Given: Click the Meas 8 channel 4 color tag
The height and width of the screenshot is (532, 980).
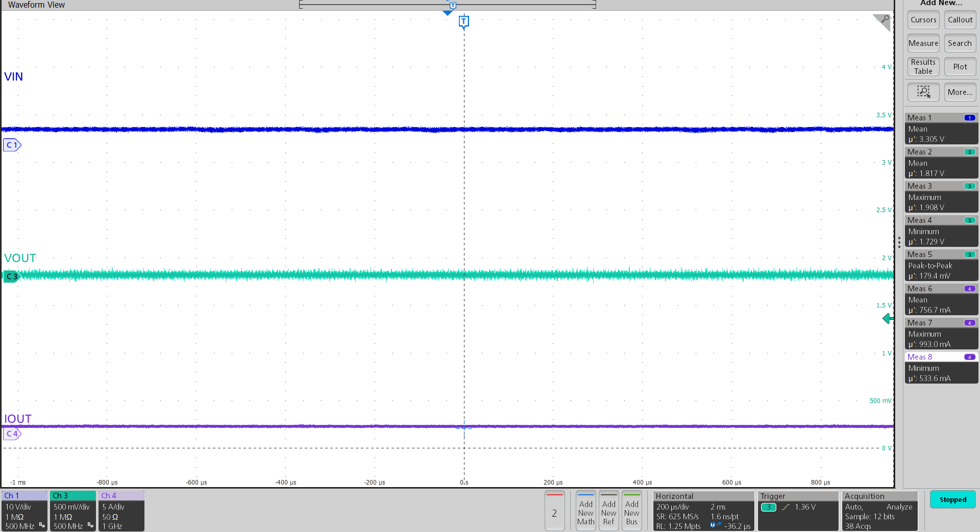Looking at the screenshot, I should pos(970,357).
